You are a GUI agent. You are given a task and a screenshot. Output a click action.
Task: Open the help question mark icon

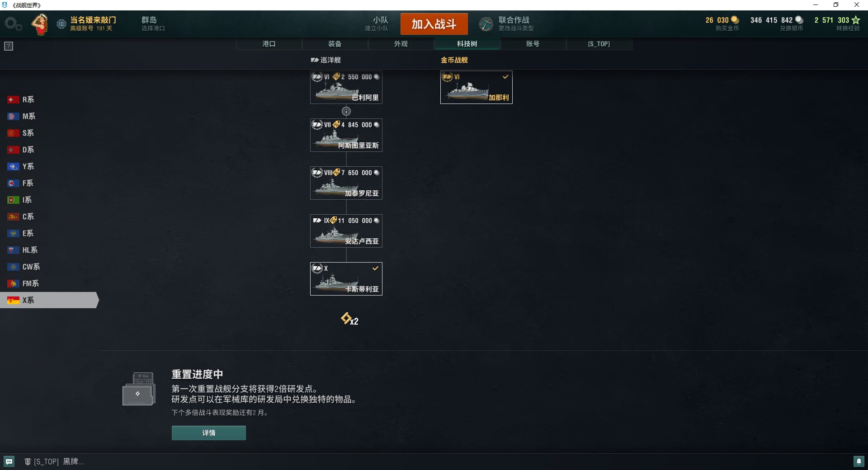9,46
